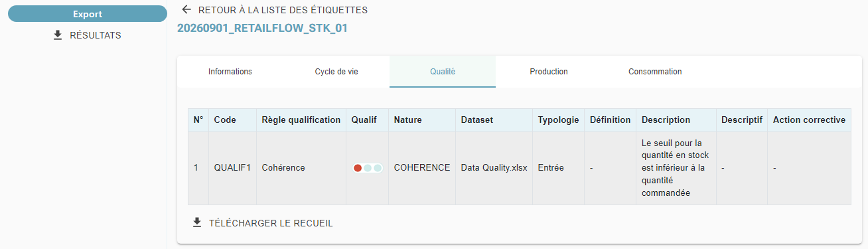Click the download icon beside TÉLÉCHARGER LE RECUEIL
The image size is (868, 249).
[x=196, y=223]
